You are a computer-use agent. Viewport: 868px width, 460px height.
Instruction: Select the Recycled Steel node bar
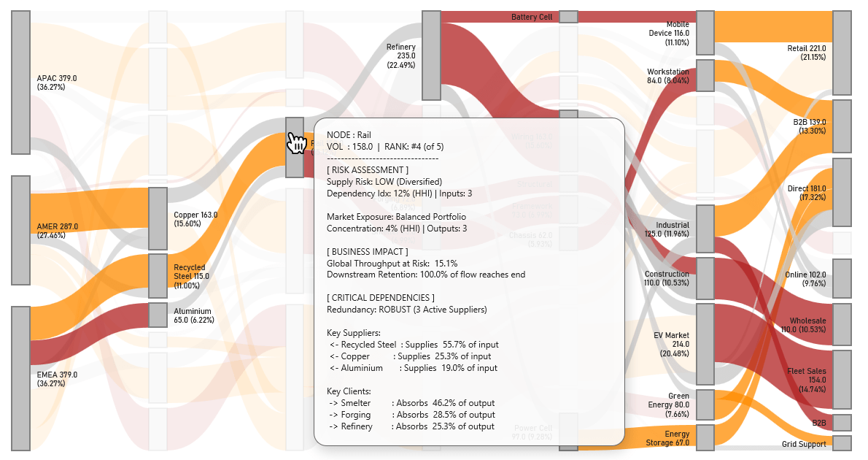(x=158, y=275)
